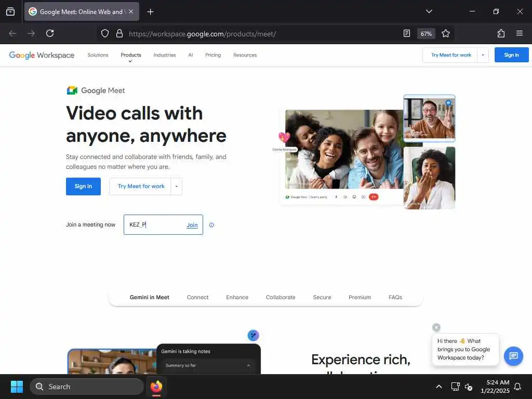Reload the current page
The height and width of the screenshot is (399, 532).
point(50,33)
